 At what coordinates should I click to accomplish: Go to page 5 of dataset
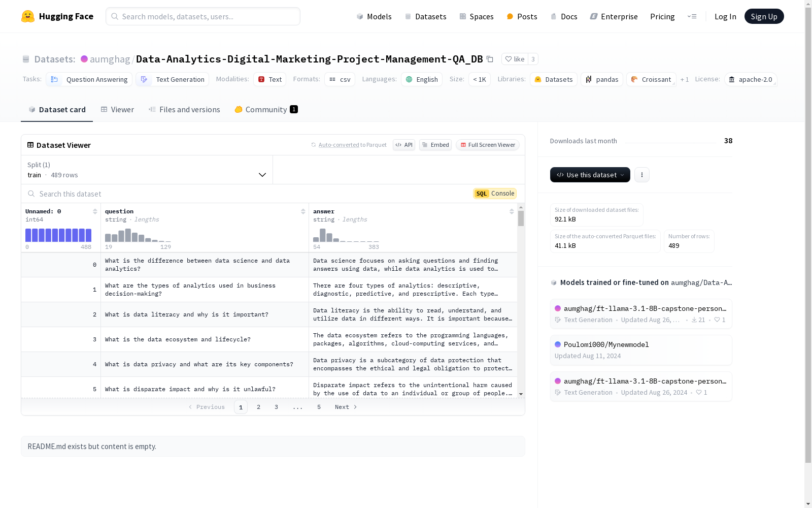coord(319,407)
